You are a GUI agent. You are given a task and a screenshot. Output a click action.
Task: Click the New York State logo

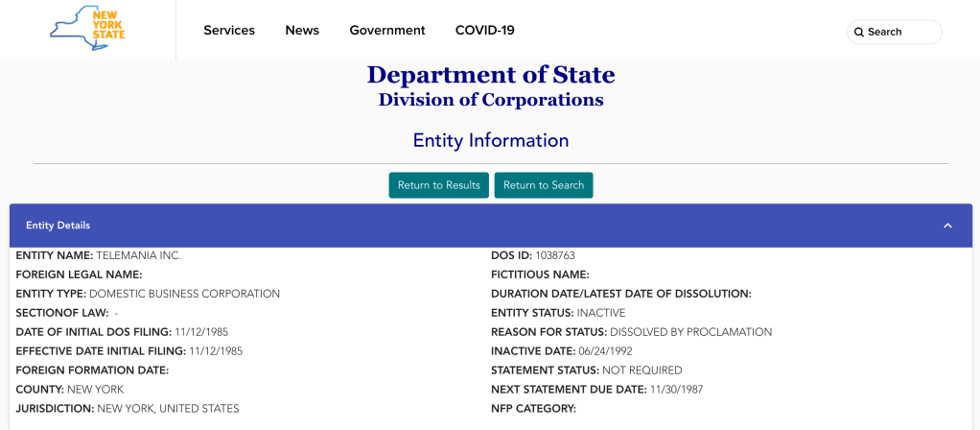click(x=87, y=29)
